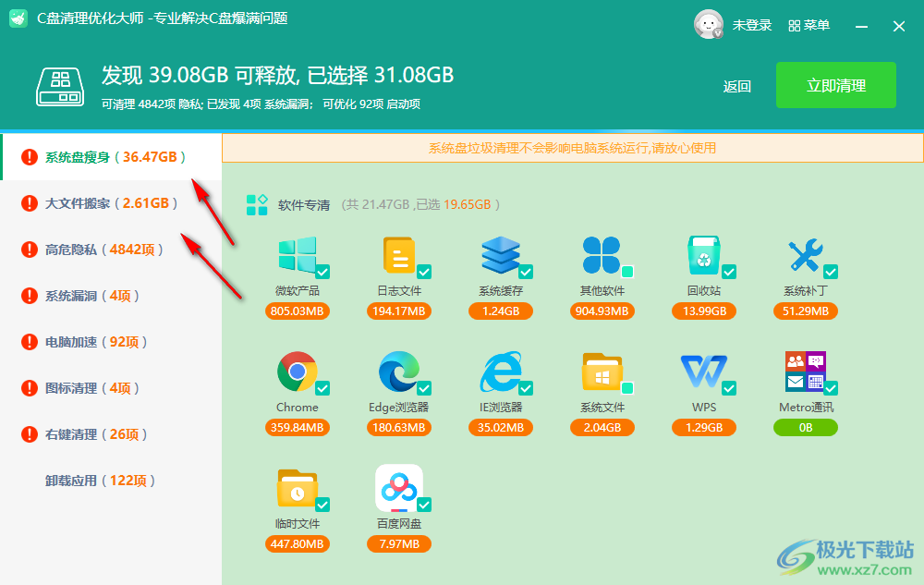Click the 百度网盘 icon
This screenshot has width=924, height=585.
pyautogui.click(x=398, y=488)
